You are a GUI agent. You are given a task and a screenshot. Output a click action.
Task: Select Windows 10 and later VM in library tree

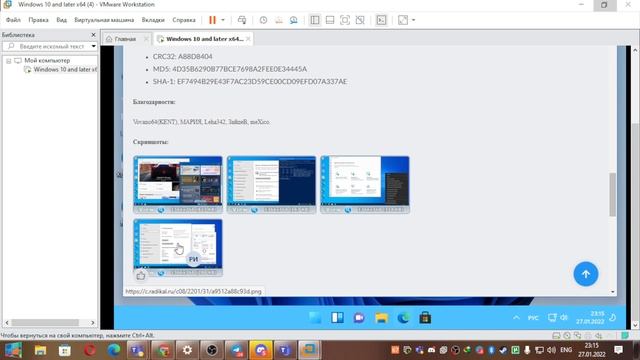(x=65, y=69)
